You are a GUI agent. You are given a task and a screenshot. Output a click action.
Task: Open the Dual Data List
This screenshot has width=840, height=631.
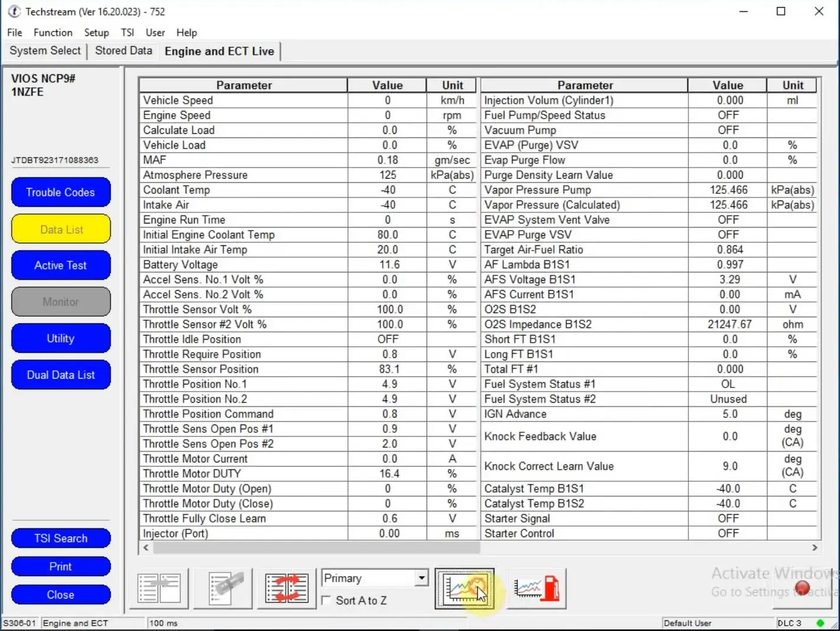(61, 375)
